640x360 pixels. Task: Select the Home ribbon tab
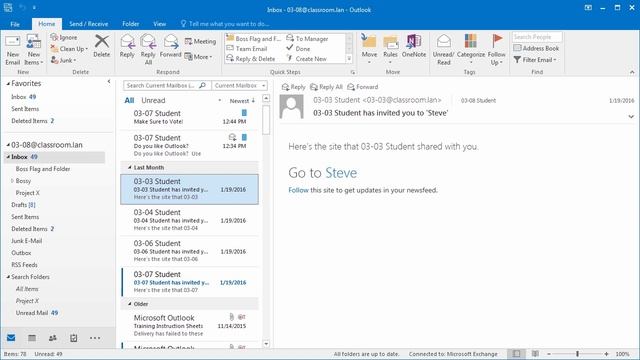[47, 24]
